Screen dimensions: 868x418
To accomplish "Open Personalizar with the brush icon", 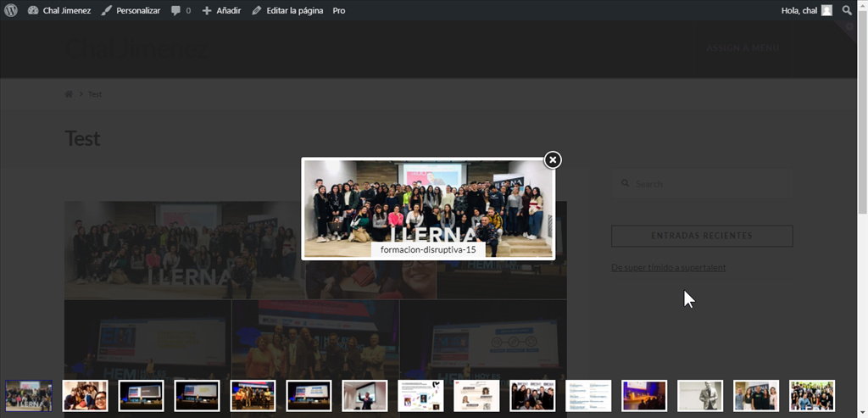I will 131,10.
